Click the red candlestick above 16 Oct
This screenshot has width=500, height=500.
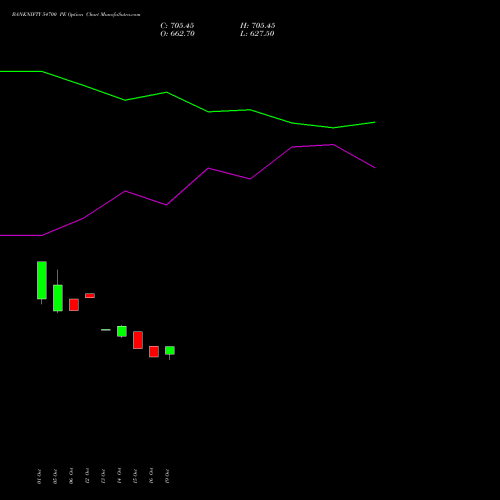154,352
